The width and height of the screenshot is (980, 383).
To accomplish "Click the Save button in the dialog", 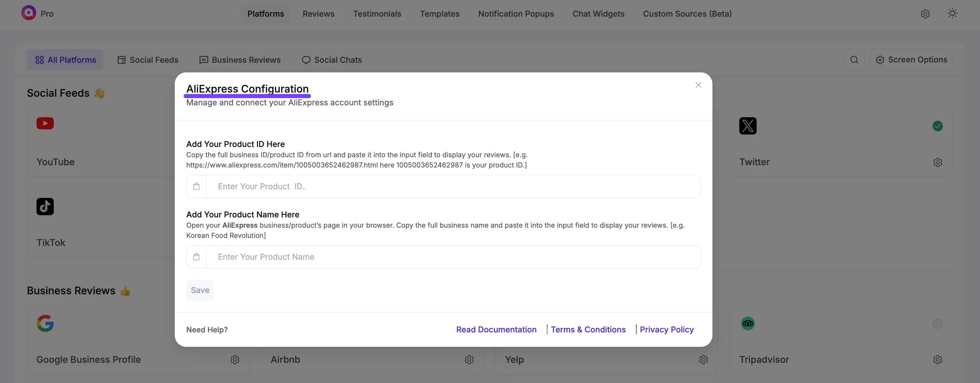I will [200, 290].
